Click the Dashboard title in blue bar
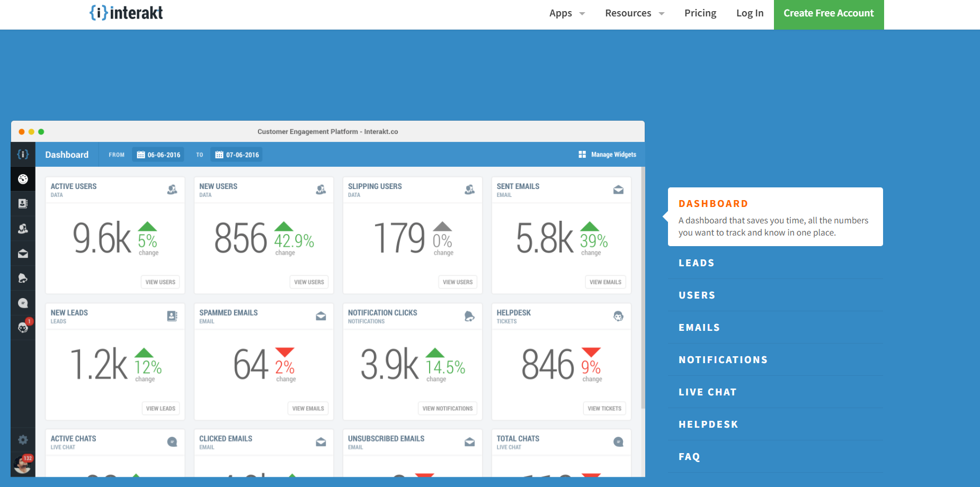 click(x=67, y=155)
